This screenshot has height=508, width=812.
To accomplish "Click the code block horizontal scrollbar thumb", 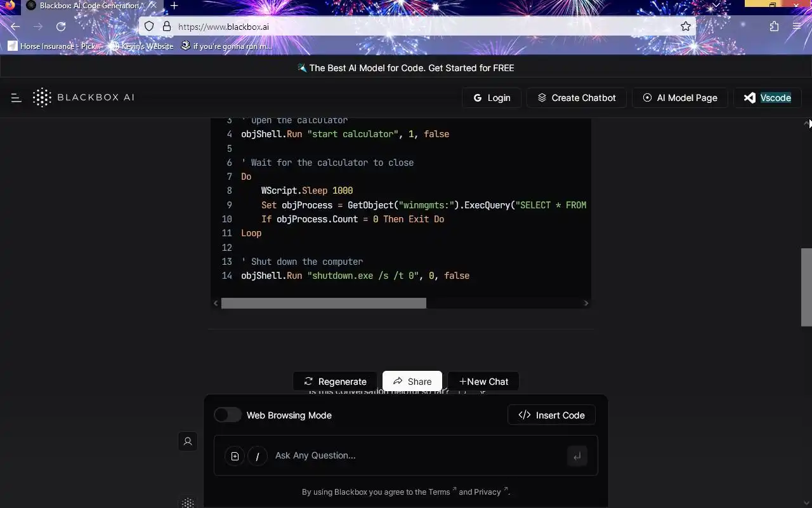I will coord(324,303).
